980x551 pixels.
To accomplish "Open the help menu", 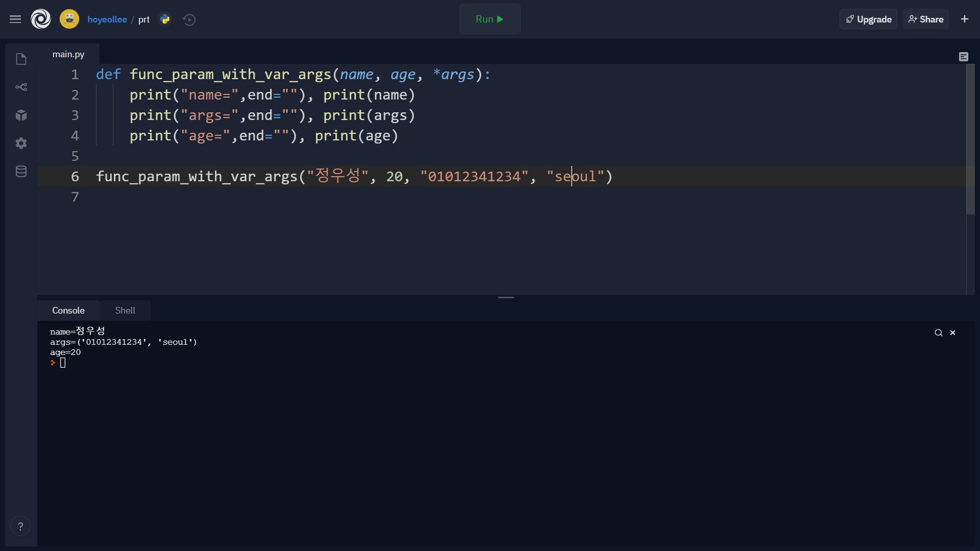I will [20, 525].
